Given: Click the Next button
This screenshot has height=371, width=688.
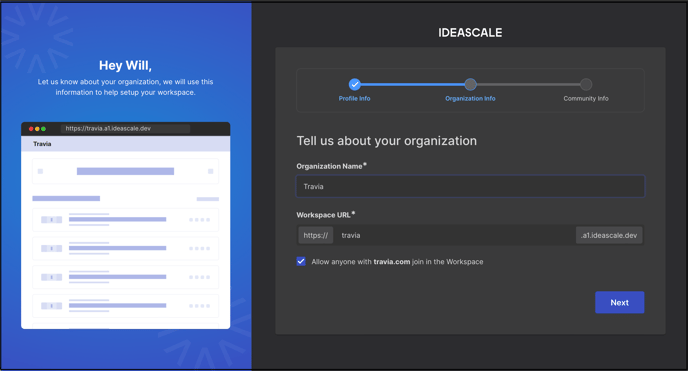Looking at the screenshot, I should click(x=620, y=303).
